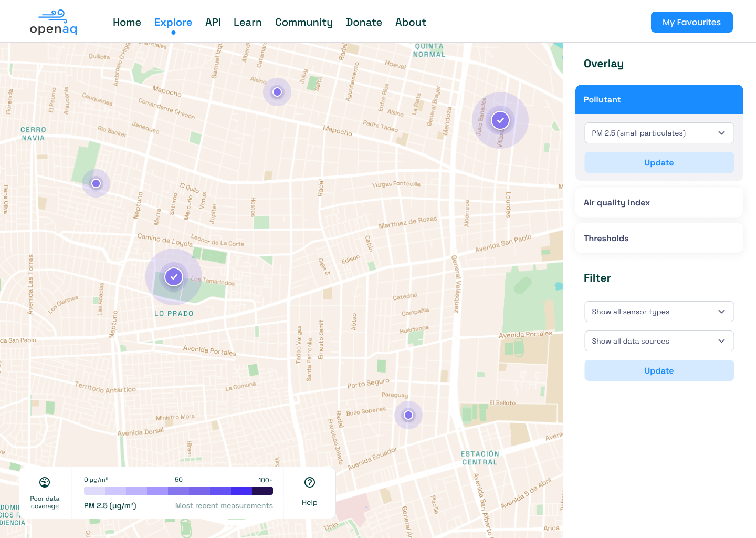Click Update button under Filter
The height and width of the screenshot is (538, 756).
point(659,370)
